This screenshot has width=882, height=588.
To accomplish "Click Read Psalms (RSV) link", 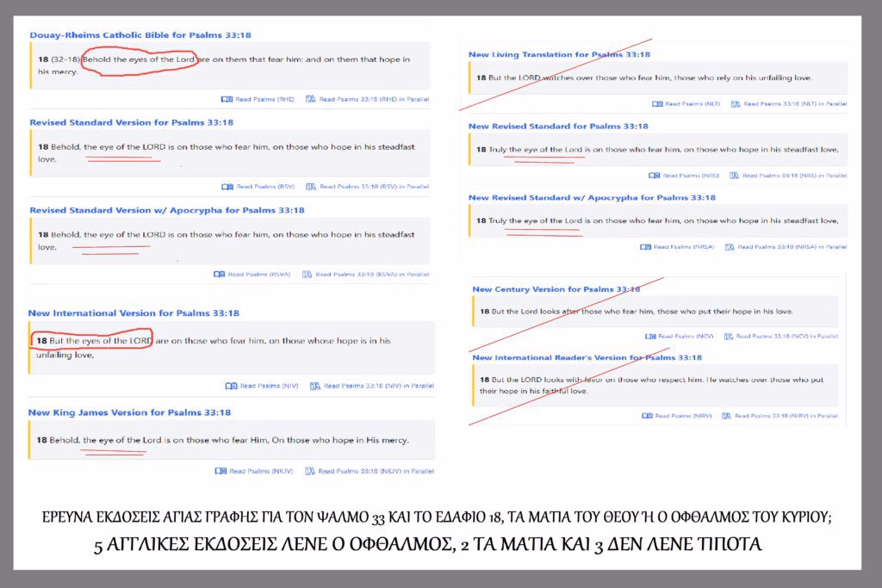I will click(265, 187).
